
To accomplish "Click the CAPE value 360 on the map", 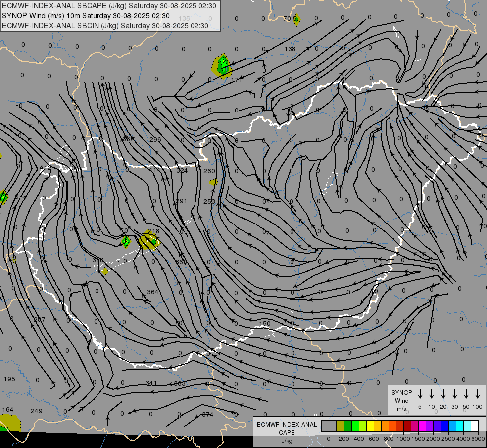I will (x=181, y=262).
